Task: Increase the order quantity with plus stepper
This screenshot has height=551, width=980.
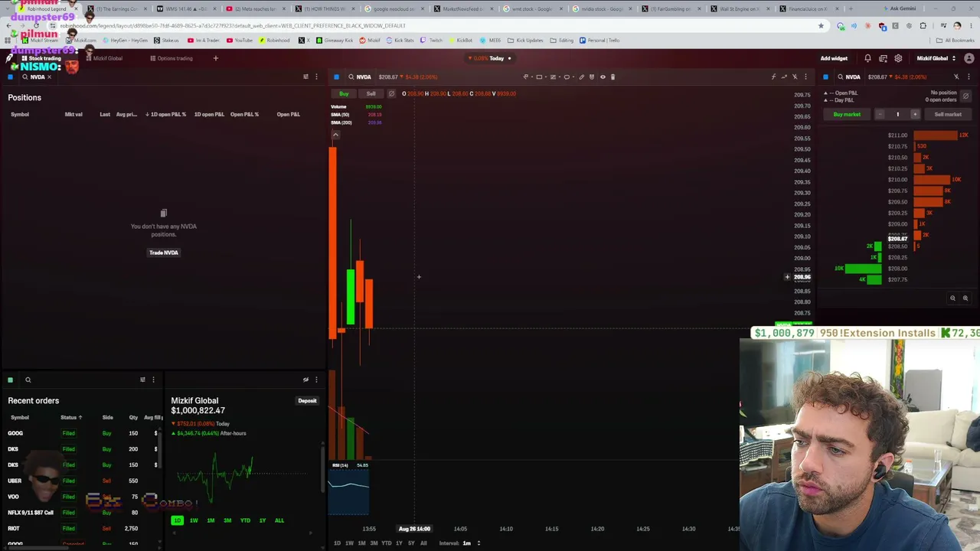Action: coord(914,114)
